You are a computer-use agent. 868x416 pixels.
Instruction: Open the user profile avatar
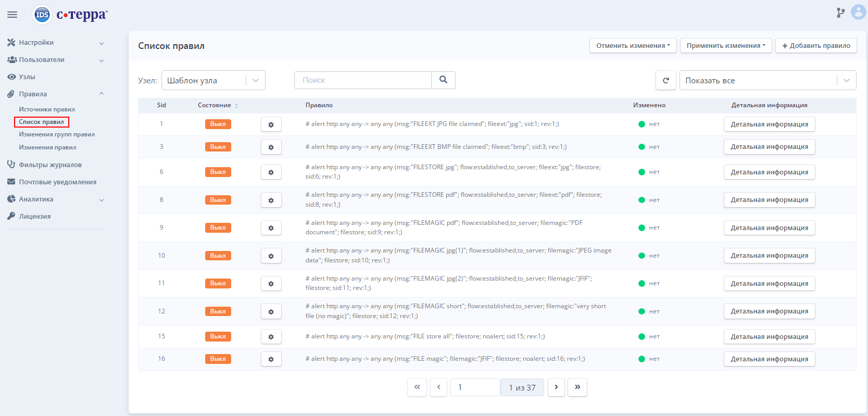pyautogui.click(x=858, y=12)
